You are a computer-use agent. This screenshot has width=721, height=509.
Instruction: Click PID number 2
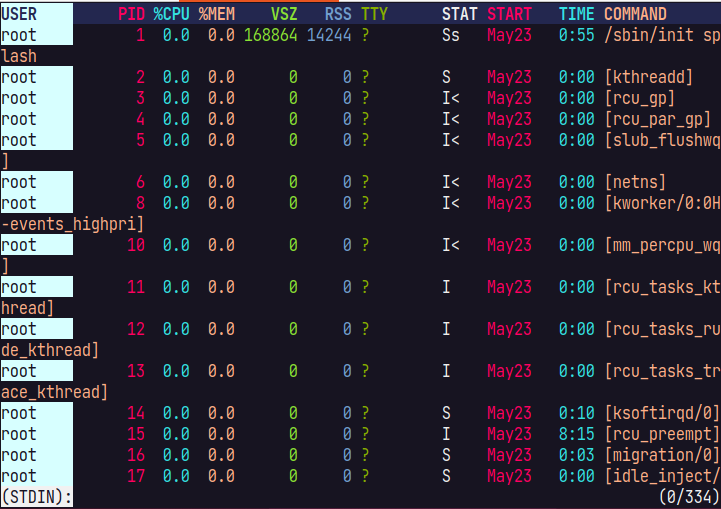(x=141, y=77)
